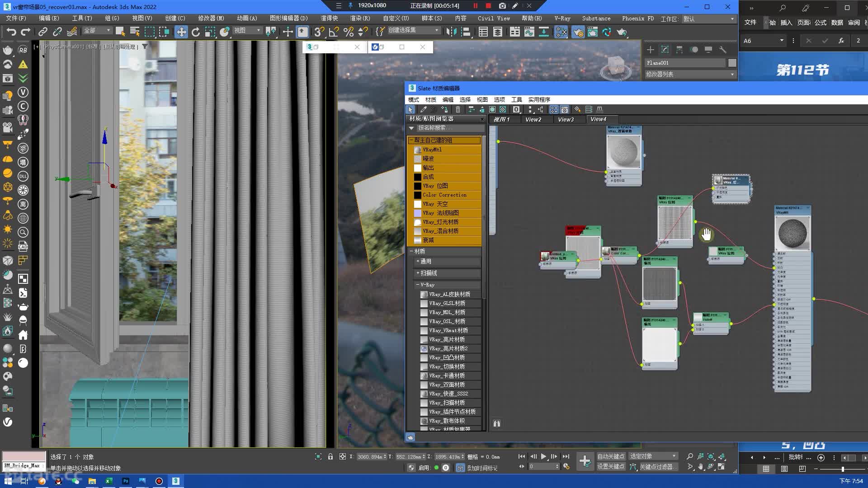The width and height of the screenshot is (868, 488).
Task: Click the black sphere VRayMtl node preview
Action: click(x=793, y=233)
